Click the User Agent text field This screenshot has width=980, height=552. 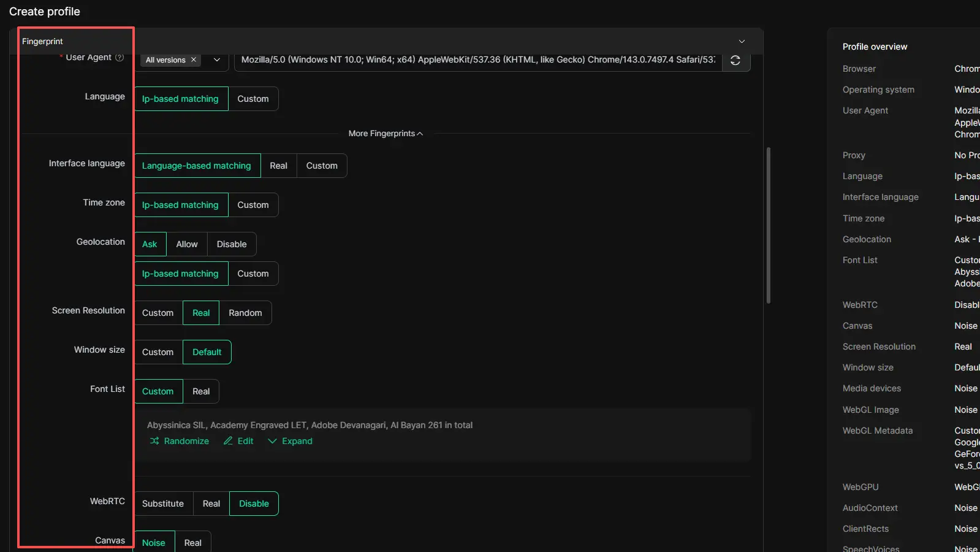(x=478, y=60)
